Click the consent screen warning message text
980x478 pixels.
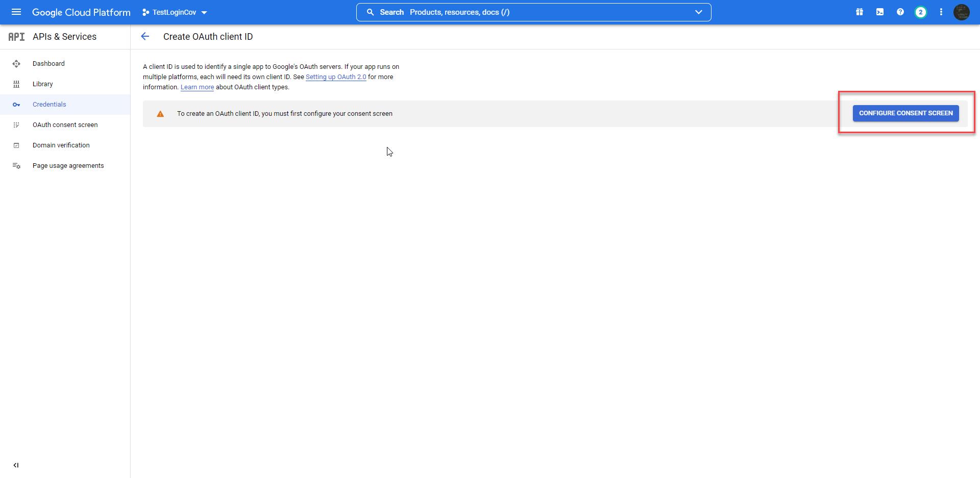pos(285,114)
